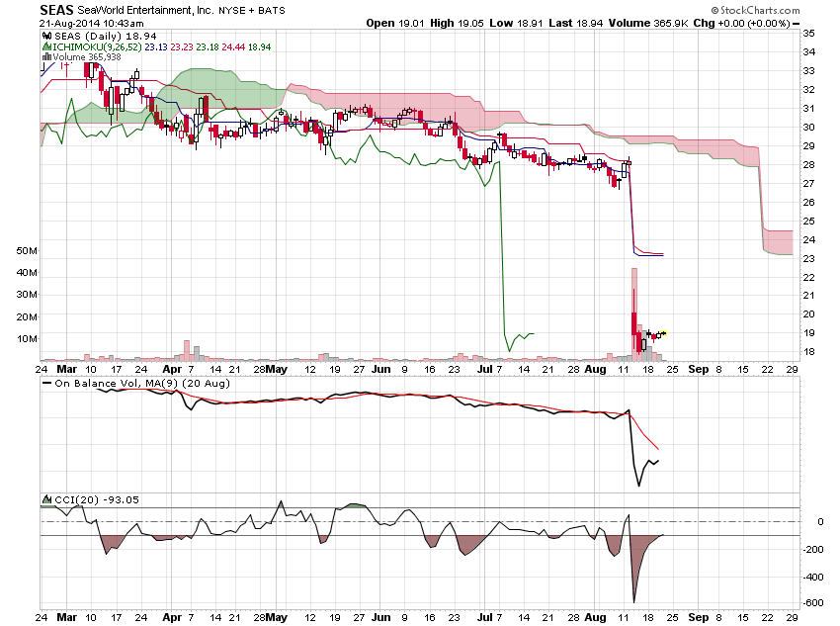This screenshot has height=626, width=840.
Task: Click the NYSE + BATS exchange label
Action: (x=252, y=10)
